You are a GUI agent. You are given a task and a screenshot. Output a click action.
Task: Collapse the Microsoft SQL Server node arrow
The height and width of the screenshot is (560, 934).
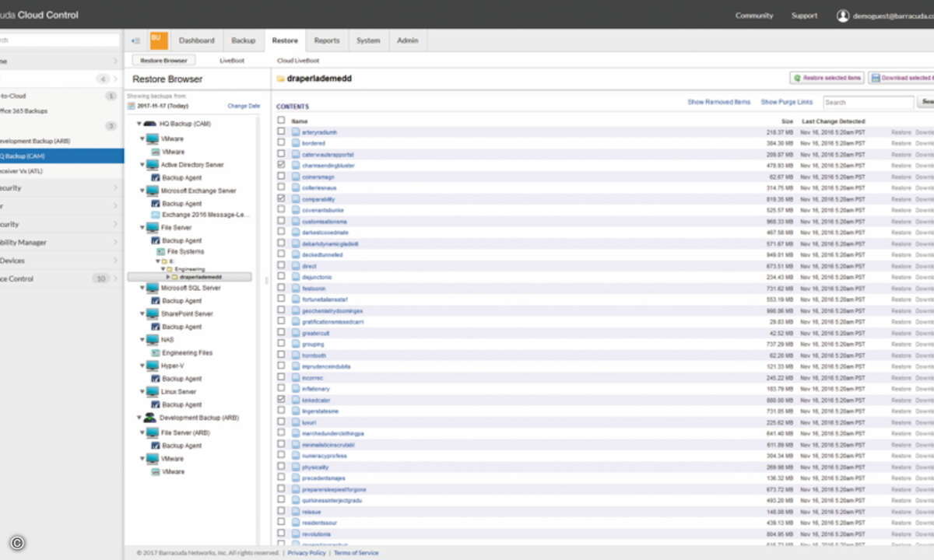(142, 288)
